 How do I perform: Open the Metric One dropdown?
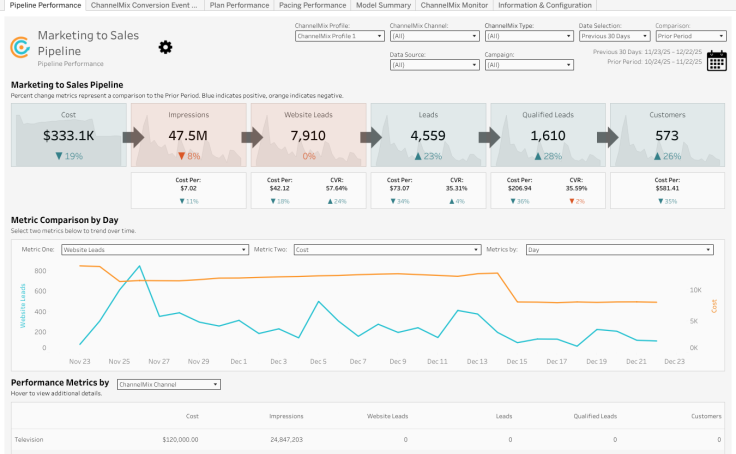[154, 249]
